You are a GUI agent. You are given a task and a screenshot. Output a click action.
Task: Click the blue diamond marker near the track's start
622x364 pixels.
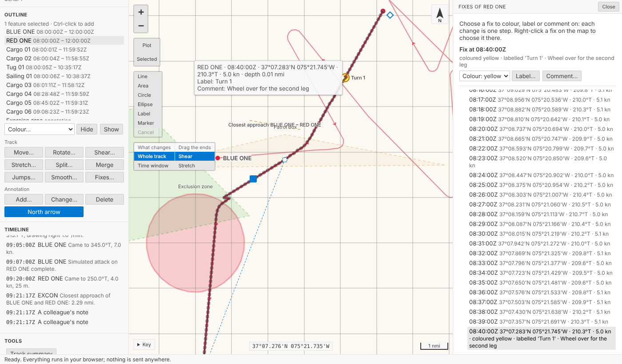coord(390,15)
